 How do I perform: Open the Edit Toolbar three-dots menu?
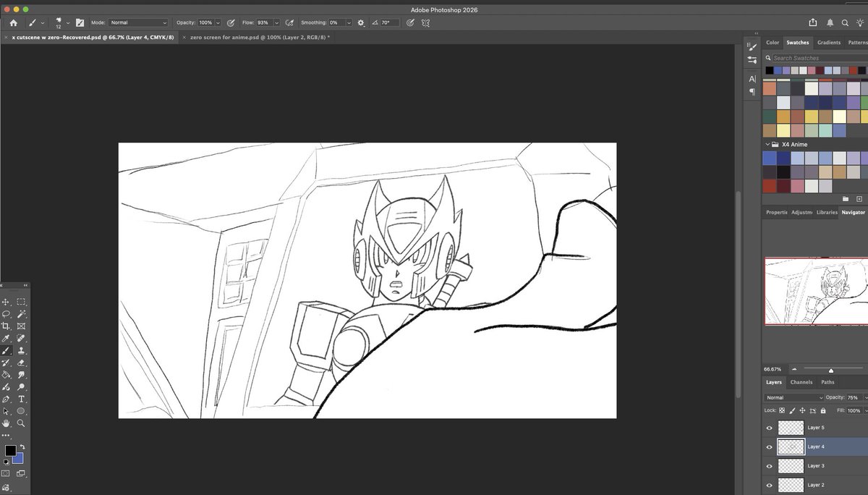(6, 436)
